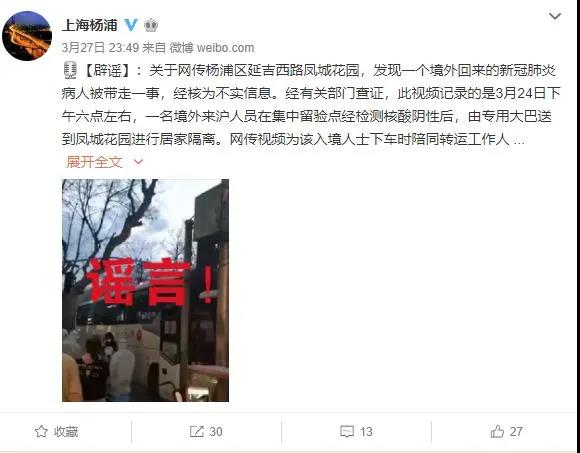This screenshot has width=580, height=453.
Task: Click the star favorite icon
Action: tap(41, 432)
